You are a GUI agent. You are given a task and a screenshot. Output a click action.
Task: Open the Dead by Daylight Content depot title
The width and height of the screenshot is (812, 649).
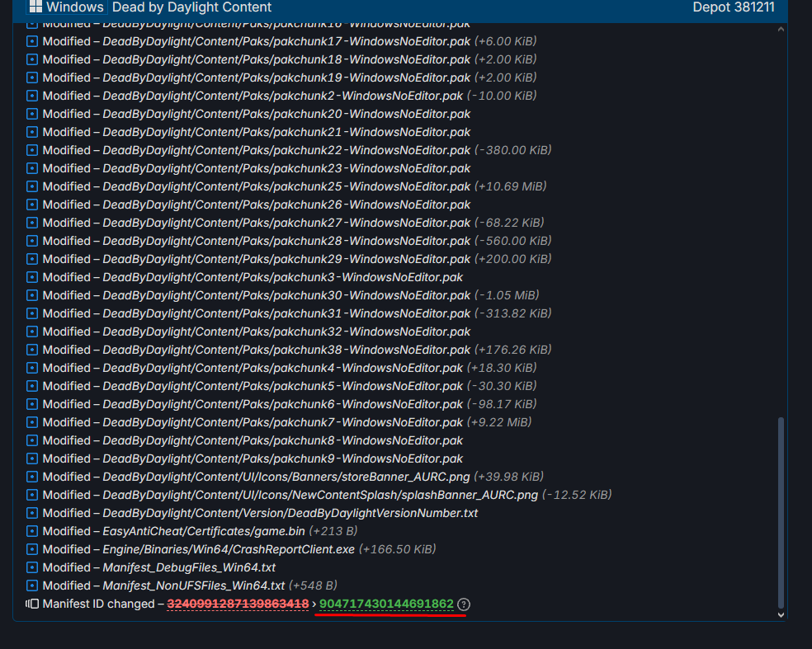tap(191, 7)
